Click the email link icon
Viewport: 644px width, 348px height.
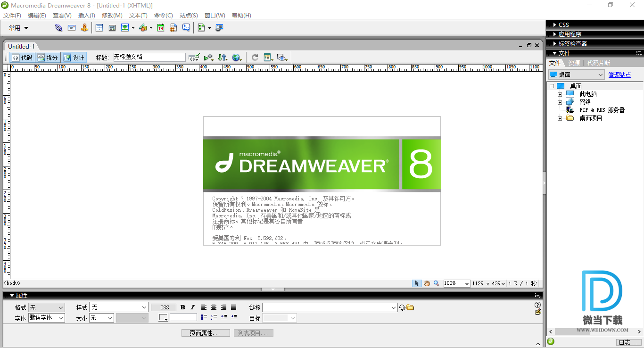(72, 28)
